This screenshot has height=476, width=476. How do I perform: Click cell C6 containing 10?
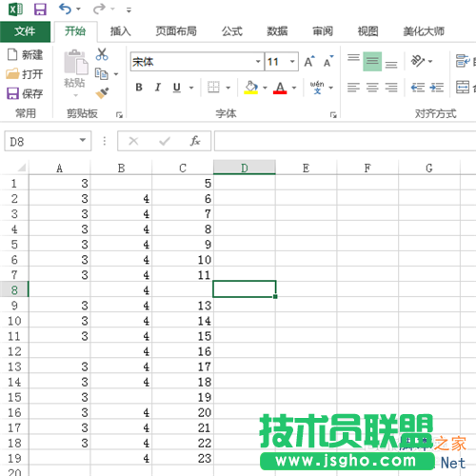(x=183, y=259)
